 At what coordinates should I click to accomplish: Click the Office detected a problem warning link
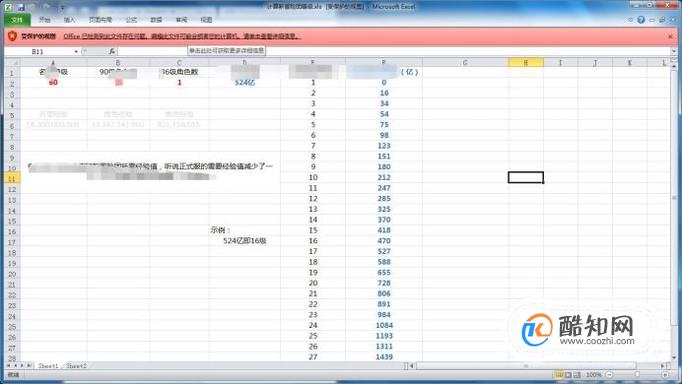pyautogui.click(x=182, y=37)
